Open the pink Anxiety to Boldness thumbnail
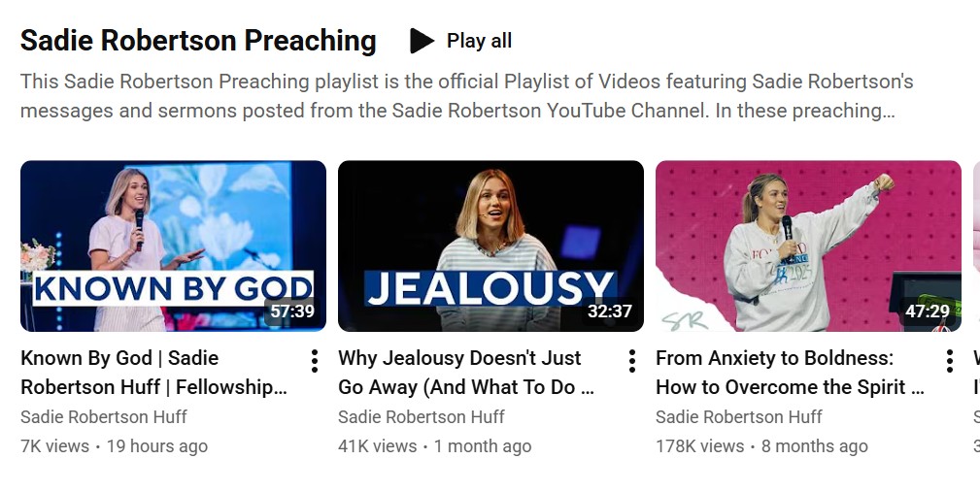980x492 pixels. (808, 246)
